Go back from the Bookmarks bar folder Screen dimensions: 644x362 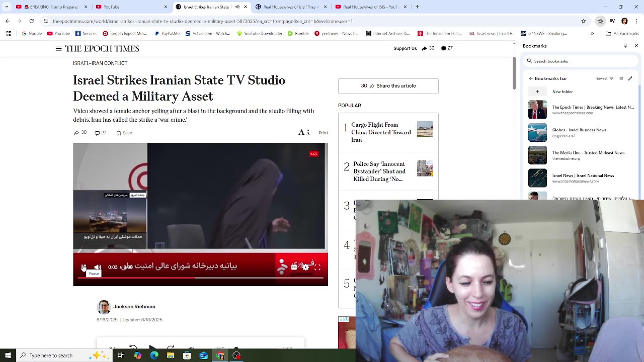[530, 78]
